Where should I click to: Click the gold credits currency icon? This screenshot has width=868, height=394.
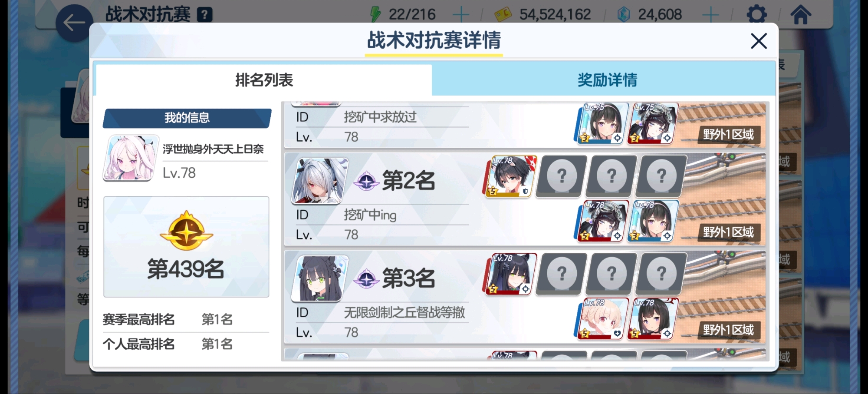click(503, 15)
